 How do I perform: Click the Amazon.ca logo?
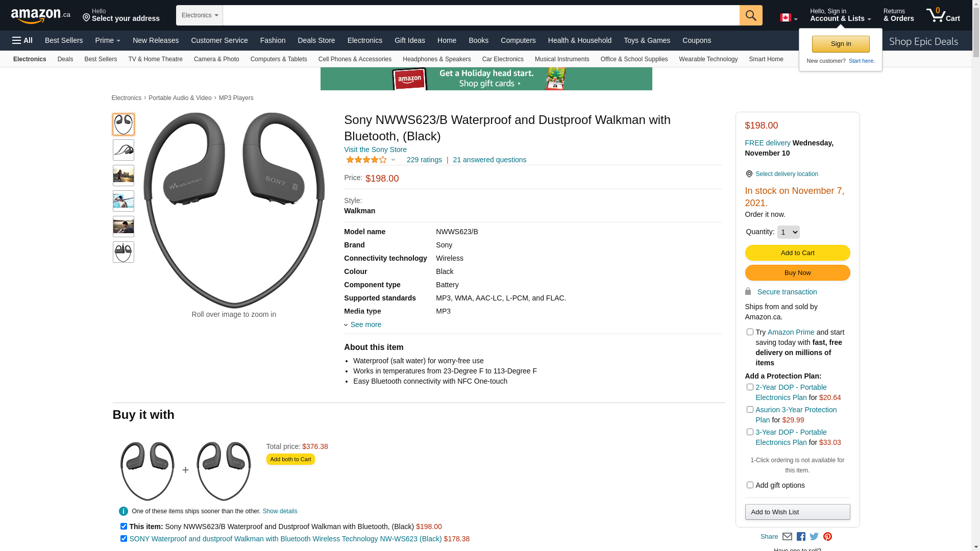[x=40, y=16]
